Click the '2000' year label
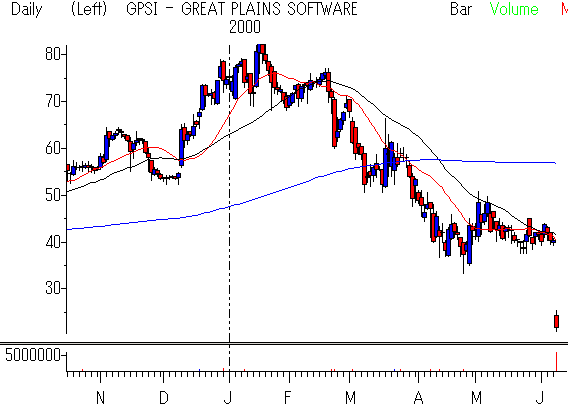568x407 pixels. 245,27
